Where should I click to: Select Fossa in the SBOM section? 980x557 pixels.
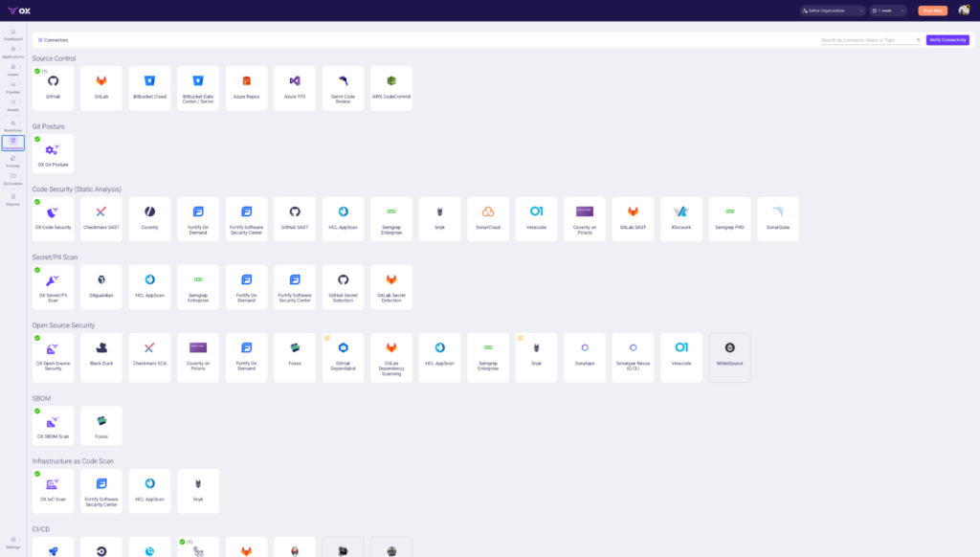101,426
